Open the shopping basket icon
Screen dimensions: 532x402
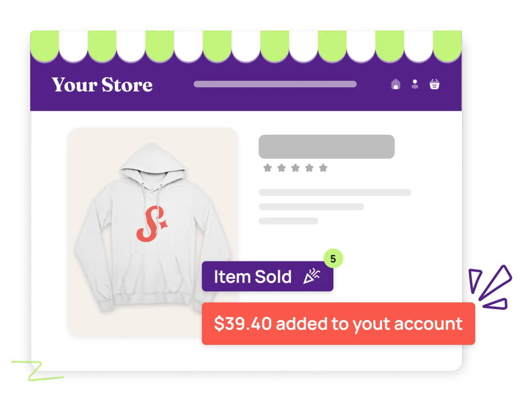click(434, 84)
